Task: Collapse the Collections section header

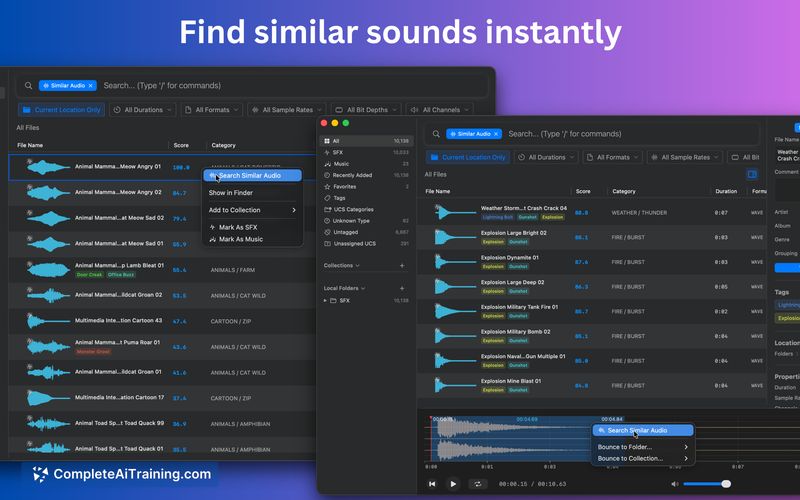Action: (341, 265)
